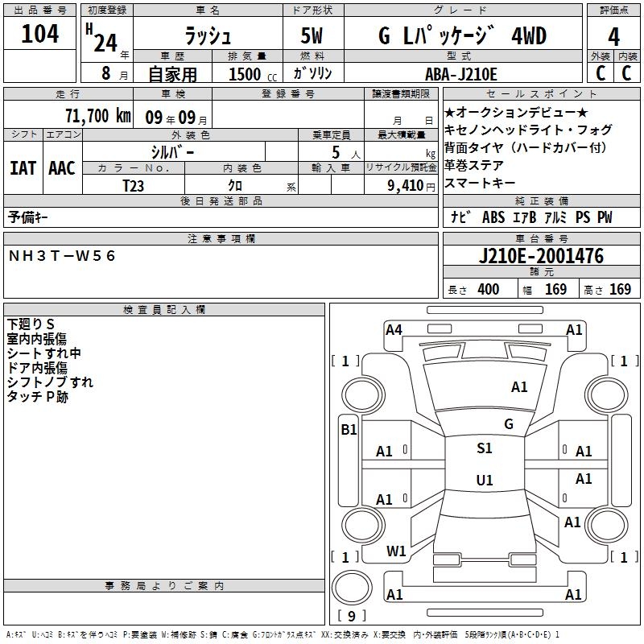Click the mileage value 71,700 km
This screenshot has height=644, width=644.
97,116
